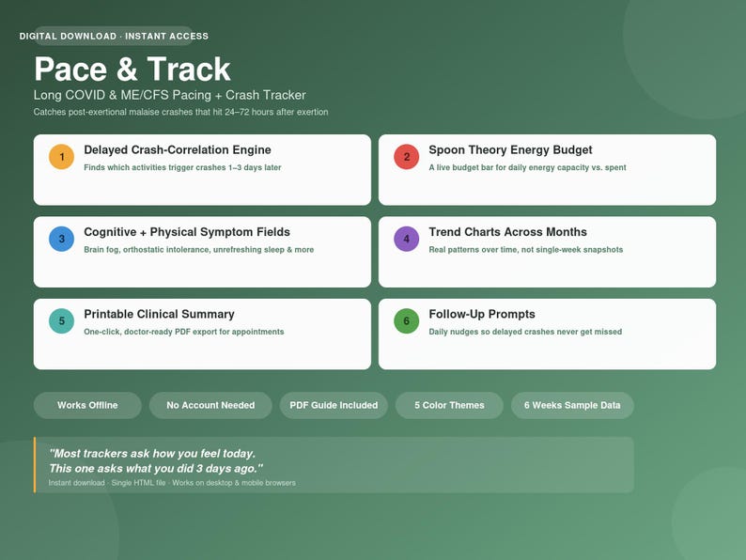The width and height of the screenshot is (746, 560).
Task: Click 'One-click, doctor-ready PDF export' description
Action: [184, 332]
